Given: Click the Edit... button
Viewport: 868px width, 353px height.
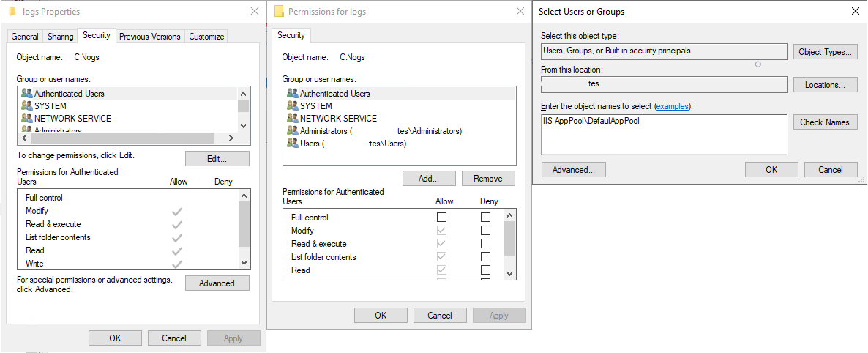Looking at the screenshot, I should 217,158.
